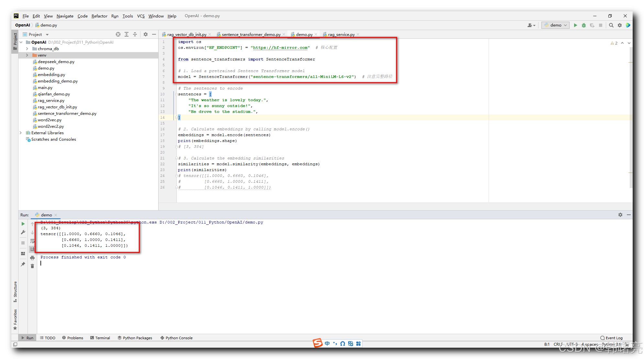Open the demo run configuration dropdown
This screenshot has width=644, height=359.
point(556,25)
